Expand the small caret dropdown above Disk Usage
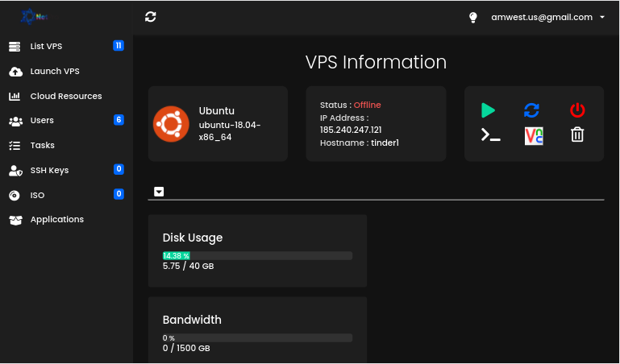620x364 pixels. coord(159,192)
